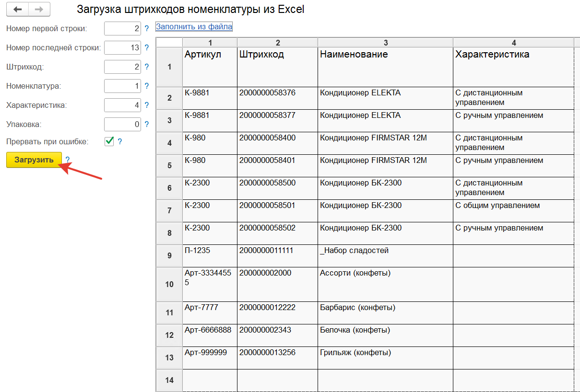Screen dimensions: 580x392
Task: Select the Арт-7777 article cell
Action: tap(210, 313)
